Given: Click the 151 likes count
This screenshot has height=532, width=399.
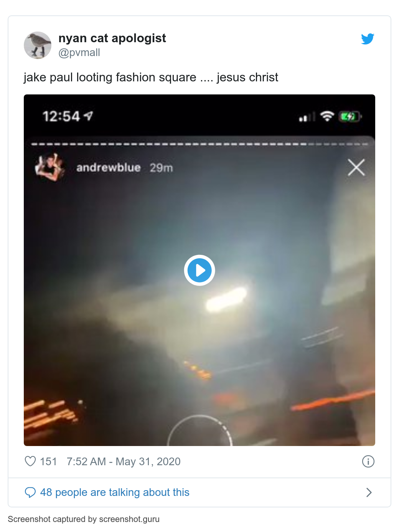Looking at the screenshot, I should coord(48,461).
